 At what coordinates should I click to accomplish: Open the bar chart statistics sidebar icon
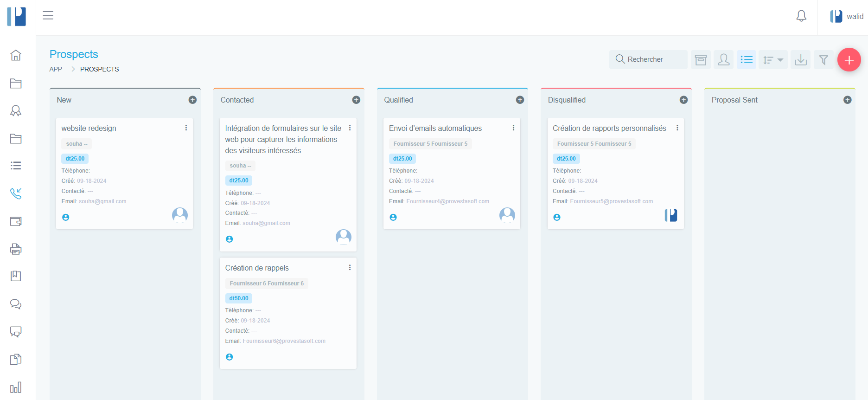click(x=16, y=387)
